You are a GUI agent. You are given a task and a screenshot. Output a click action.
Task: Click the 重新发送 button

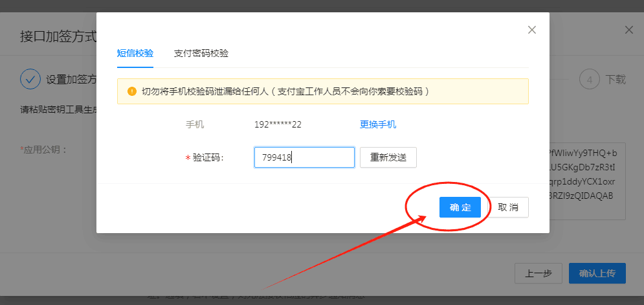(x=388, y=157)
